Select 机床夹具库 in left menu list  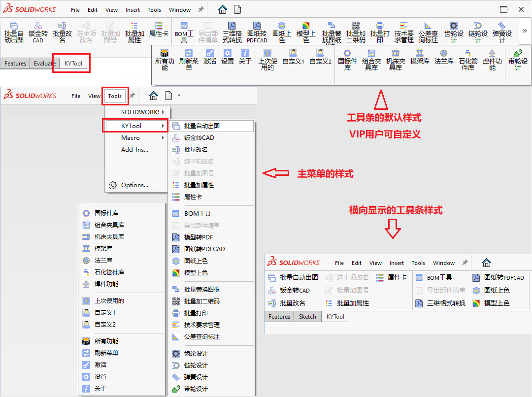(x=122, y=236)
